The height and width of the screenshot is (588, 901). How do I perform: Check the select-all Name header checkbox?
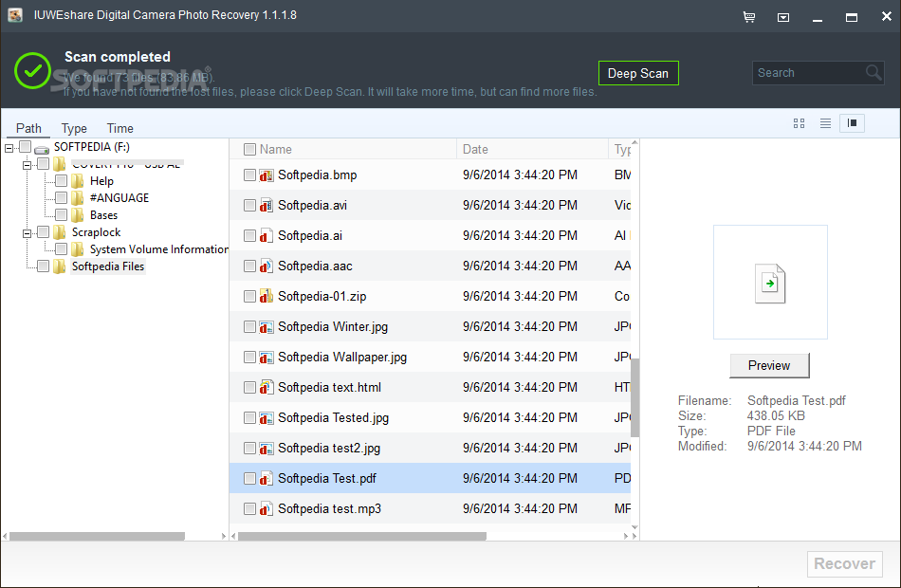249,150
